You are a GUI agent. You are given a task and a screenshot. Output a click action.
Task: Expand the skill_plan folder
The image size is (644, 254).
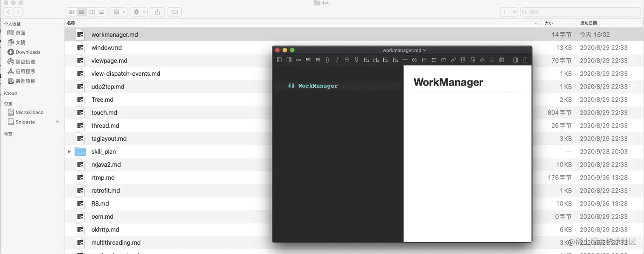point(69,151)
